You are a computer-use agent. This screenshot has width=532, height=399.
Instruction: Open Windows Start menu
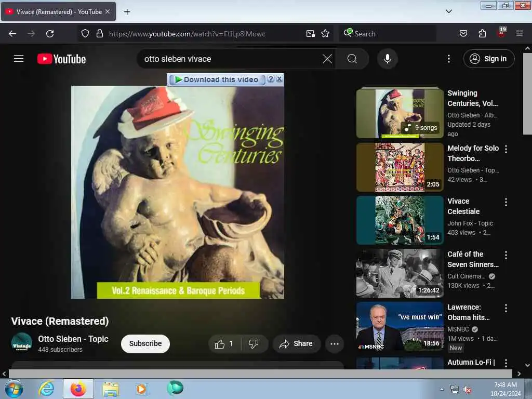[x=14, y=389]
